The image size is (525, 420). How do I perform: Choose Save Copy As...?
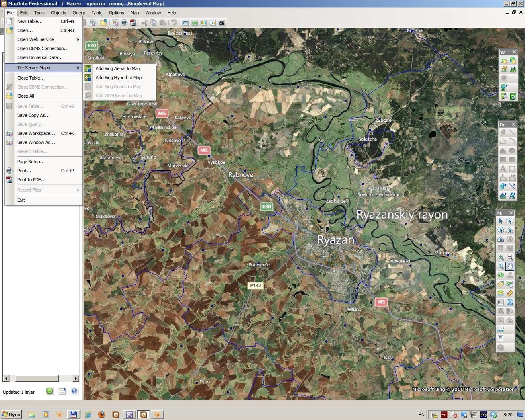pos(43,115)
